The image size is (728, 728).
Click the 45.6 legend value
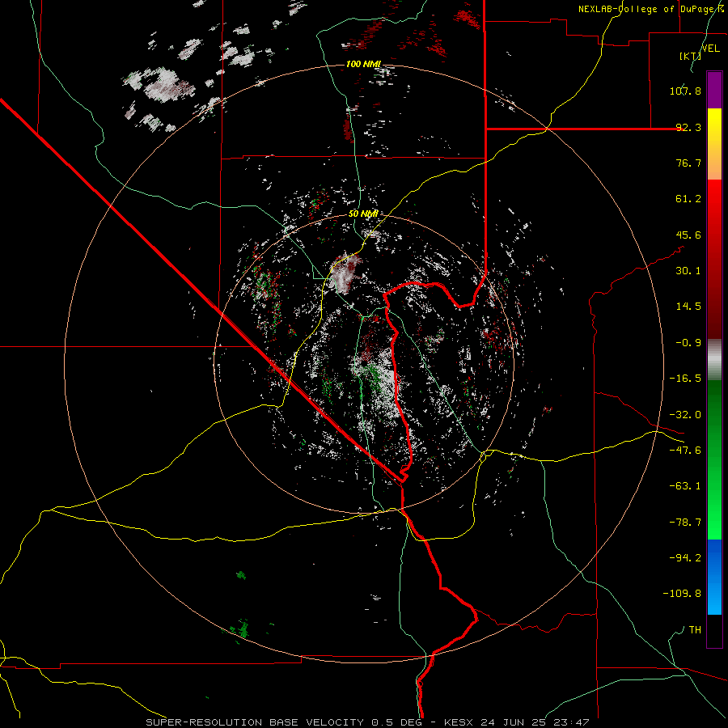pos(688,235)
